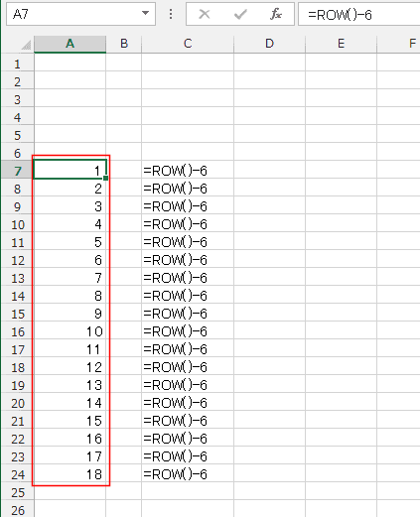Select column A header
The width and height of the screenshot is (420, 517).
pyautogui.click(x=70, y=44)
